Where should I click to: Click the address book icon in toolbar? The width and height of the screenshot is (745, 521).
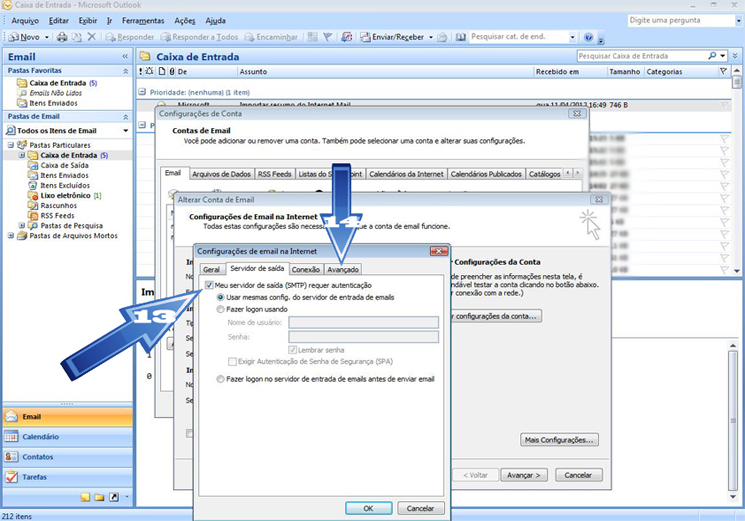tap(460, 37)
